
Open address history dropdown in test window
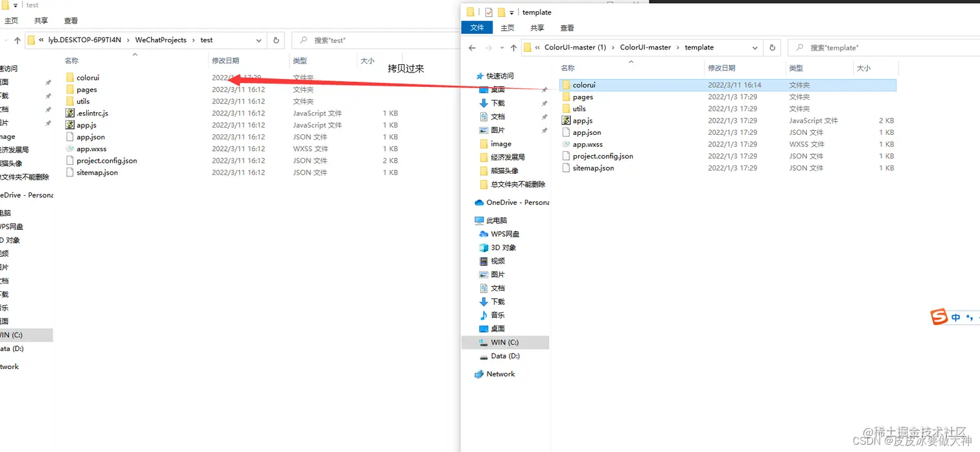pos(259,40)
